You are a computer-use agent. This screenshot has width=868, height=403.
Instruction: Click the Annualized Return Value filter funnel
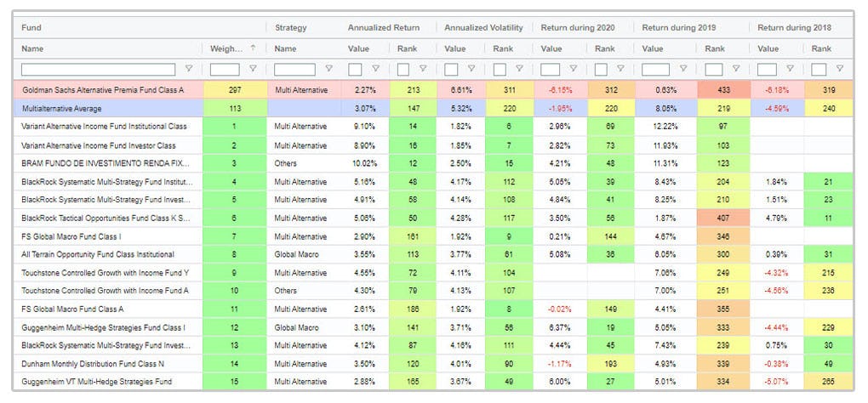point(374,69)
